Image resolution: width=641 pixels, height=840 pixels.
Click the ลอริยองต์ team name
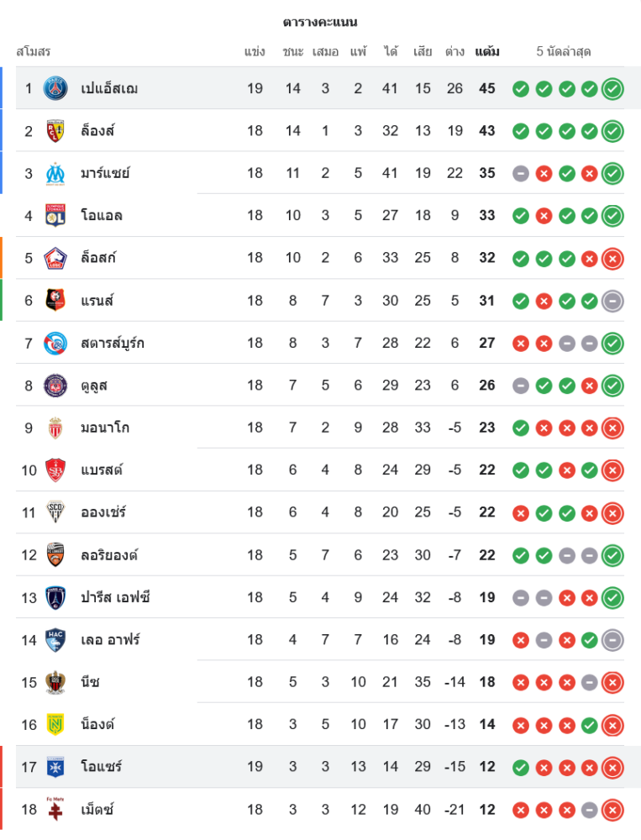(109, 554)
